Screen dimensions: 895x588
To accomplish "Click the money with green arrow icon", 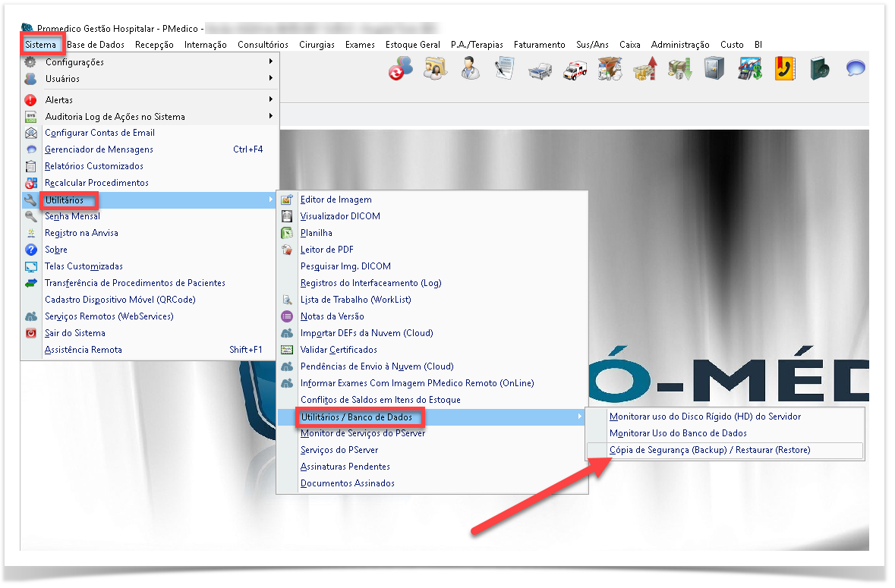I will (x=679, y=70).
